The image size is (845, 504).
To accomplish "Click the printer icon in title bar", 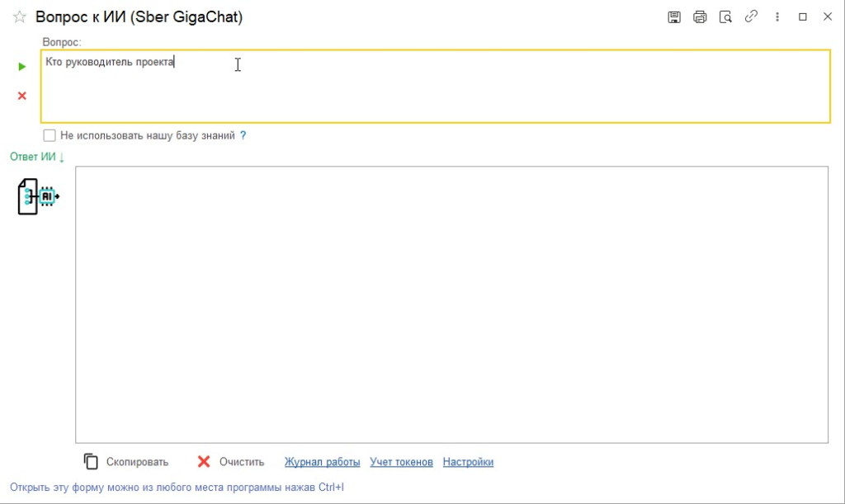I will (x=700, y=17).
